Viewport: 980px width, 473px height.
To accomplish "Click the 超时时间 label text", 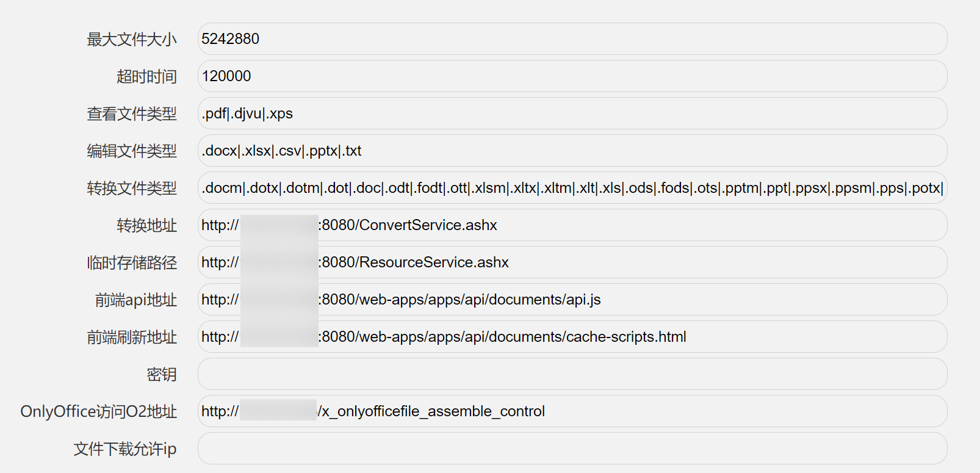I will click(146, 77).
